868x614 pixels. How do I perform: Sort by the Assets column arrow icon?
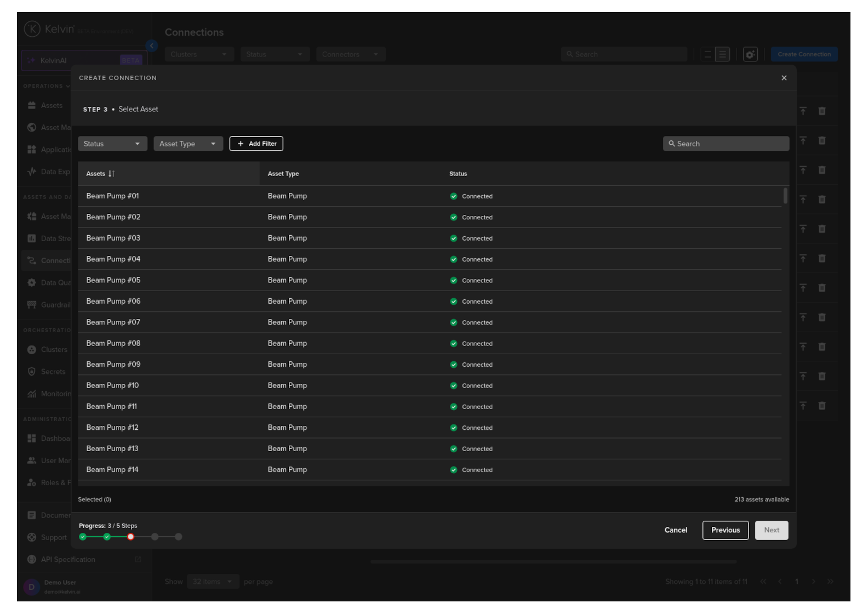[x=111, y=174]
